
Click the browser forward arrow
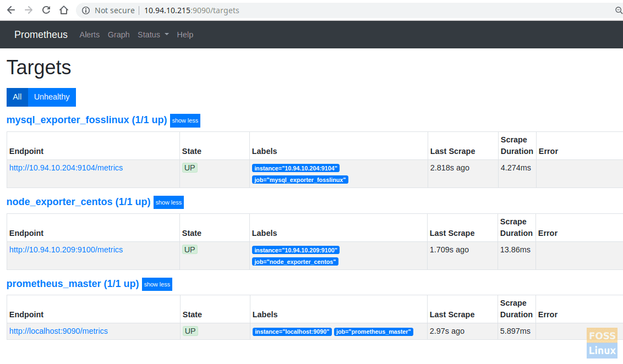pyautogui.click(x=29, y=10)
